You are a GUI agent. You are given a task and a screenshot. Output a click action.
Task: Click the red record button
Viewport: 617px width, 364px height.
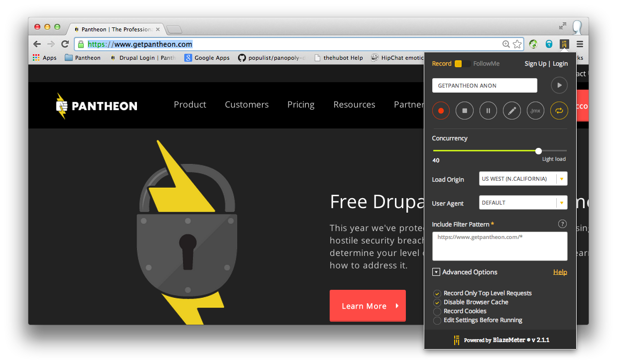click(441, 111)
